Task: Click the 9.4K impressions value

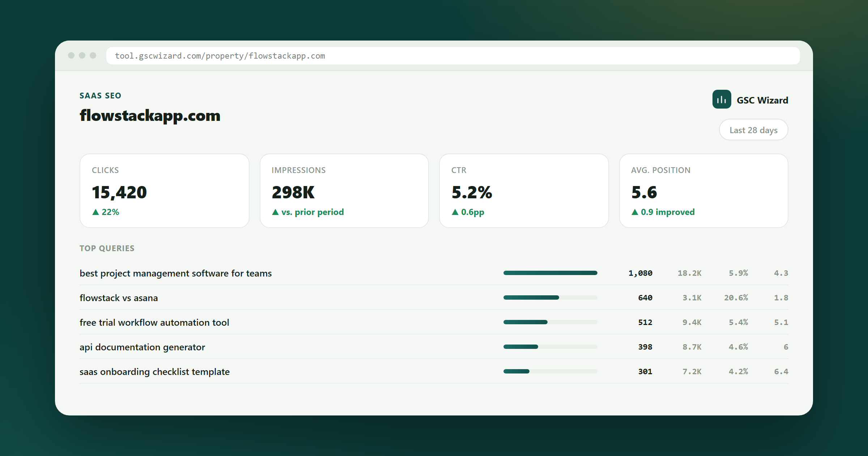Action: point(692,322)
